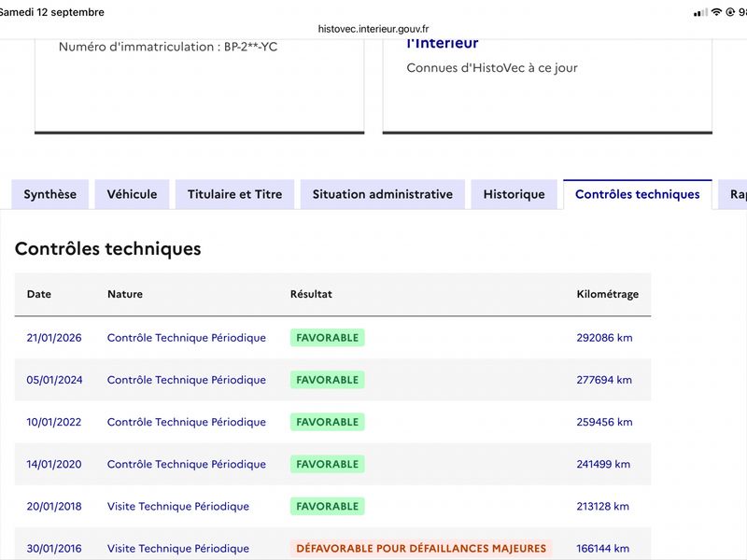Click the 241499 km mileage value
This screenshot has width=747, height=560.
pos(603,464)
